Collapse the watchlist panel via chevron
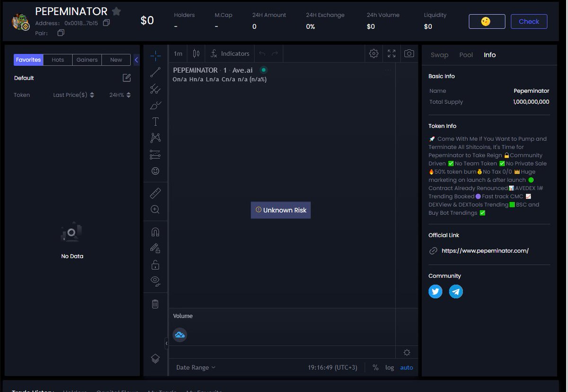This screenshot has height=392, width=568. tap(137, 60)
